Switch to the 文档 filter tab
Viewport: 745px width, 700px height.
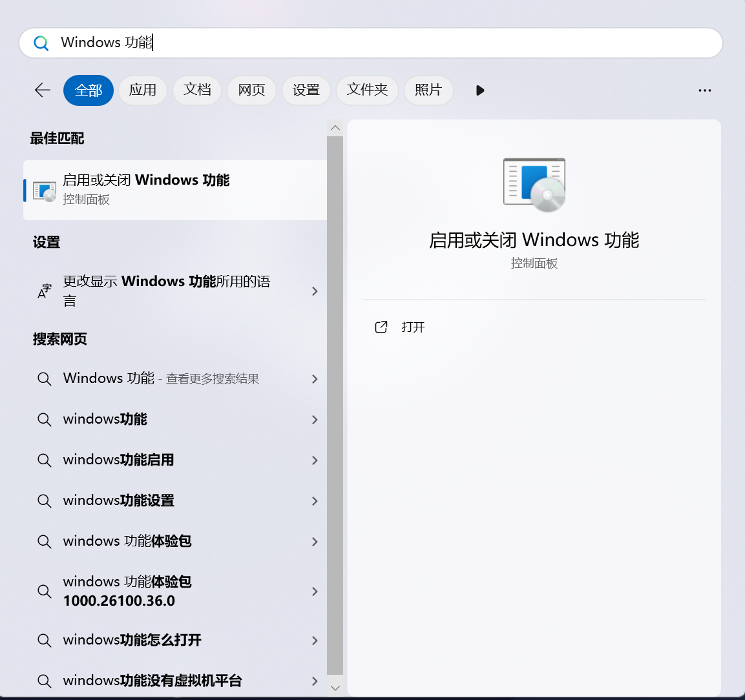pos(197,90)
